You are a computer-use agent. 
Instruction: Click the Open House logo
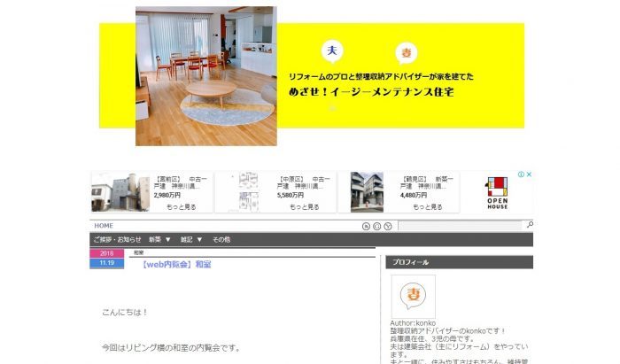(x=498, y=193)
